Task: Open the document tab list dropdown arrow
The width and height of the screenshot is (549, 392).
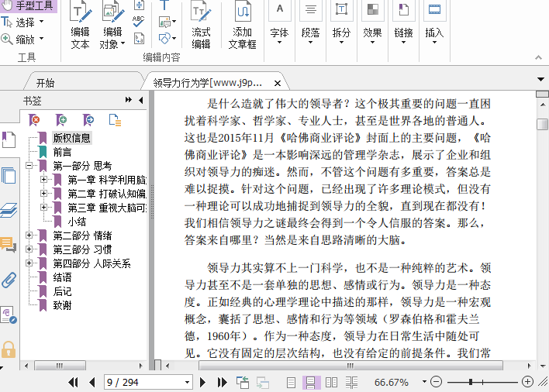Action: (540, 80)
